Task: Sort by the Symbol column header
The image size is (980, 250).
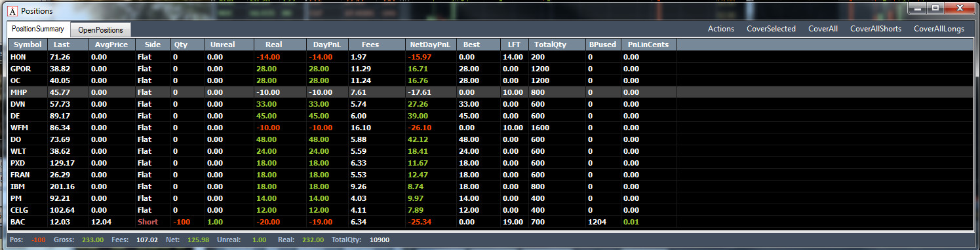Action: 28,45
